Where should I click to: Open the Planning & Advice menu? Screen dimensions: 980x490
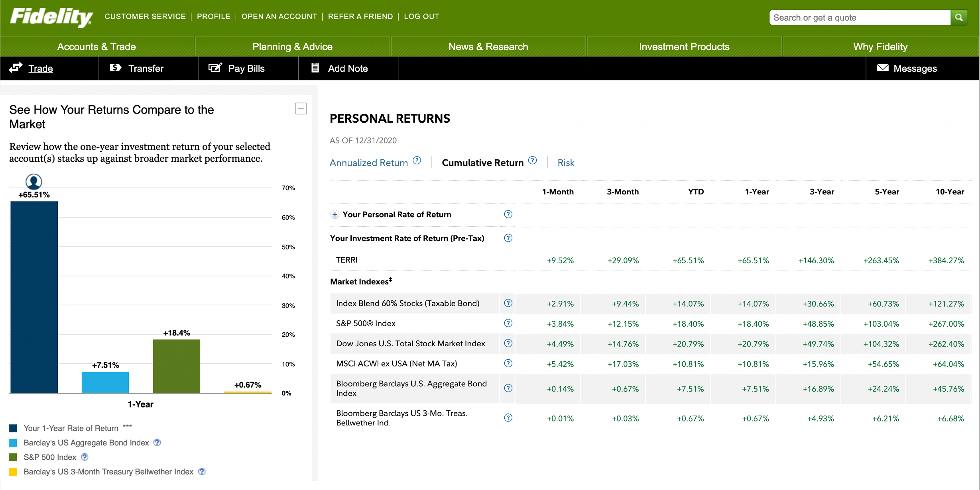pos(292,47)
